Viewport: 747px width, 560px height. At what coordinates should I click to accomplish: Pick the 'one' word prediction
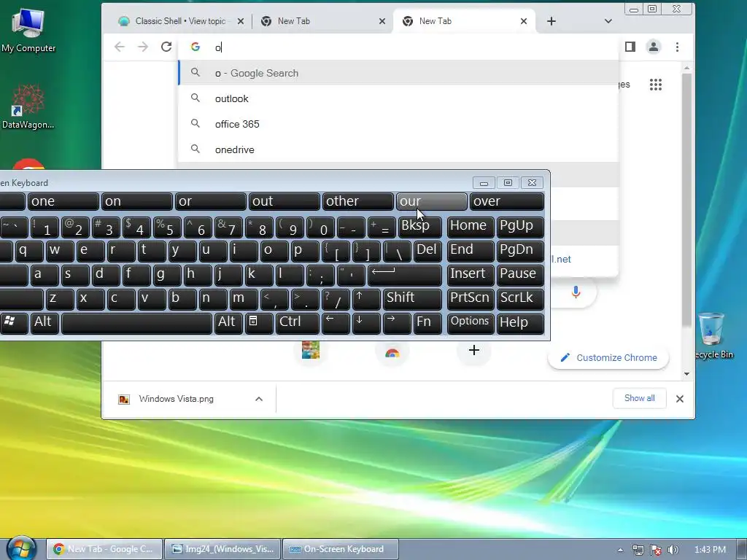[x=63, y=201]
